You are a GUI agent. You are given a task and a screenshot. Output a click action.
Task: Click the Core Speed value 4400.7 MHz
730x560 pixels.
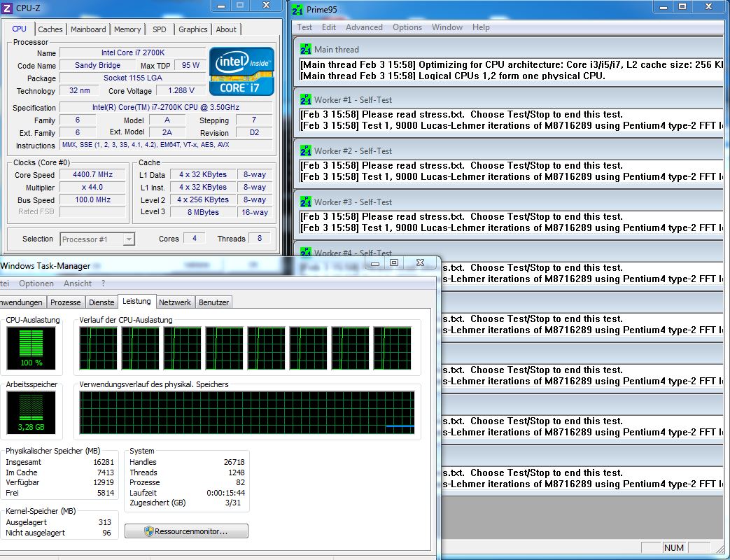[92, 174]
